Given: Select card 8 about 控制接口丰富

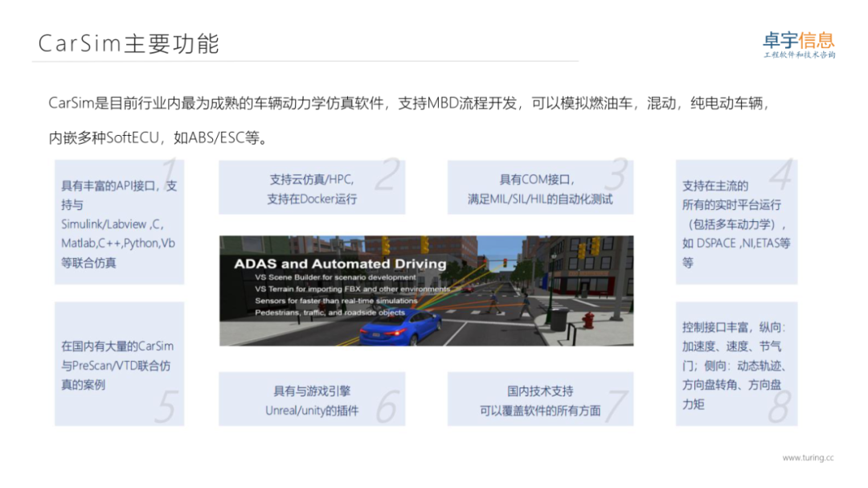Looking at the screenshot, I should pos(736,363).
